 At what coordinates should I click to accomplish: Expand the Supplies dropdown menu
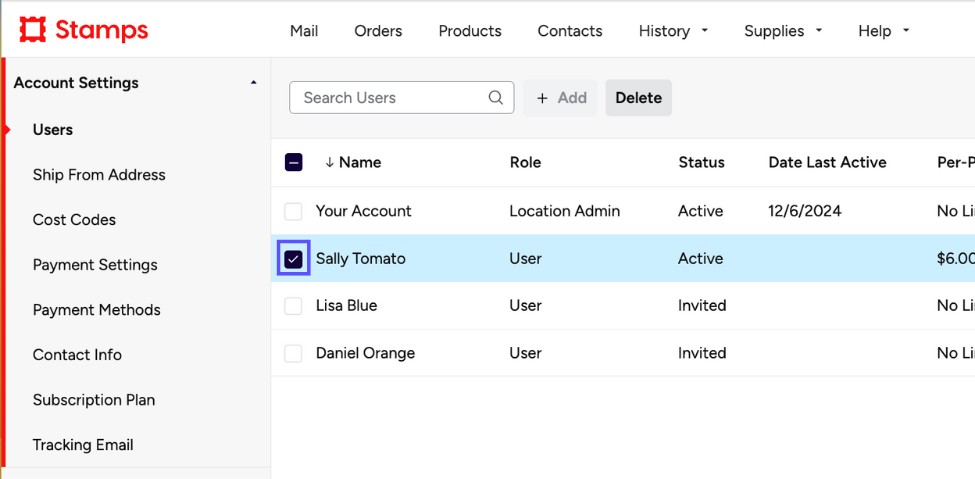pos(783,31)
